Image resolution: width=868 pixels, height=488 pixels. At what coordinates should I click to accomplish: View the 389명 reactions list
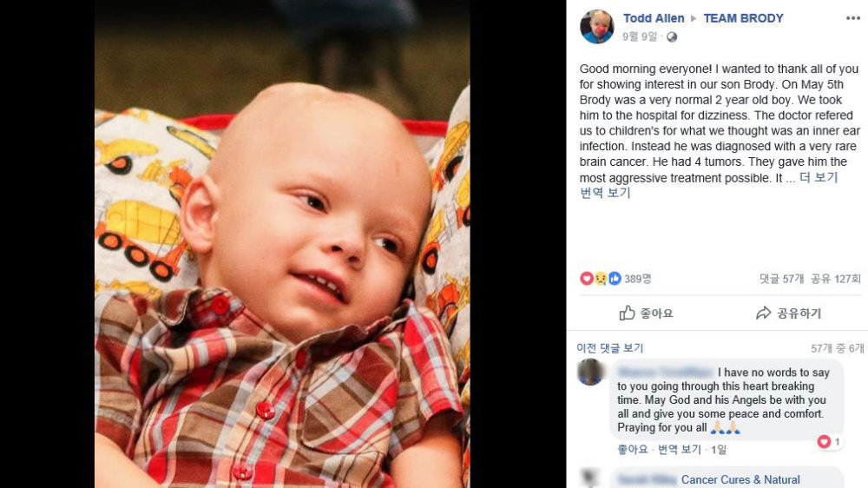click(x=638, y=279)
